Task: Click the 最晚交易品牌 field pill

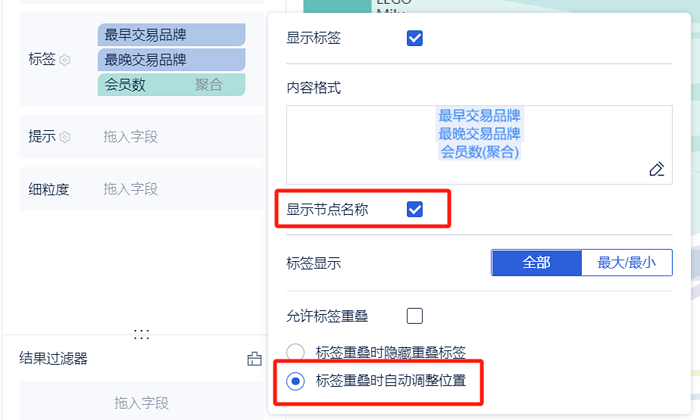Action: coord(171,60)
